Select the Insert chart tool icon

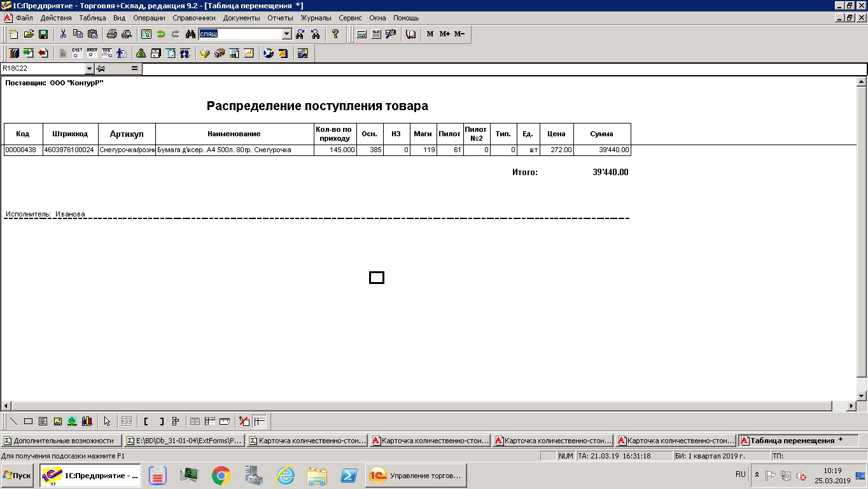click(87, 421)
